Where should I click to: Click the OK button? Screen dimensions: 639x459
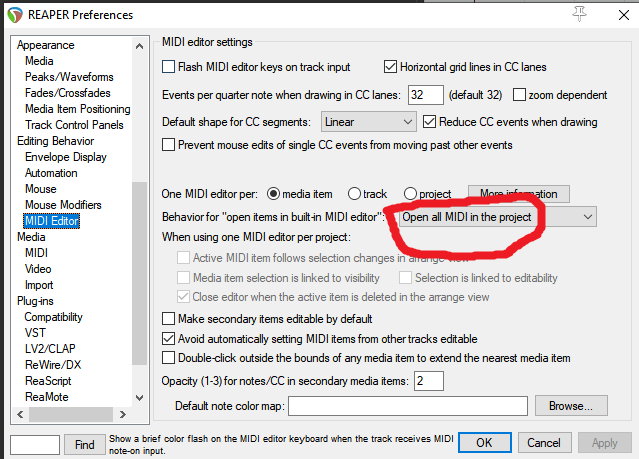click(x=485, y=443)
